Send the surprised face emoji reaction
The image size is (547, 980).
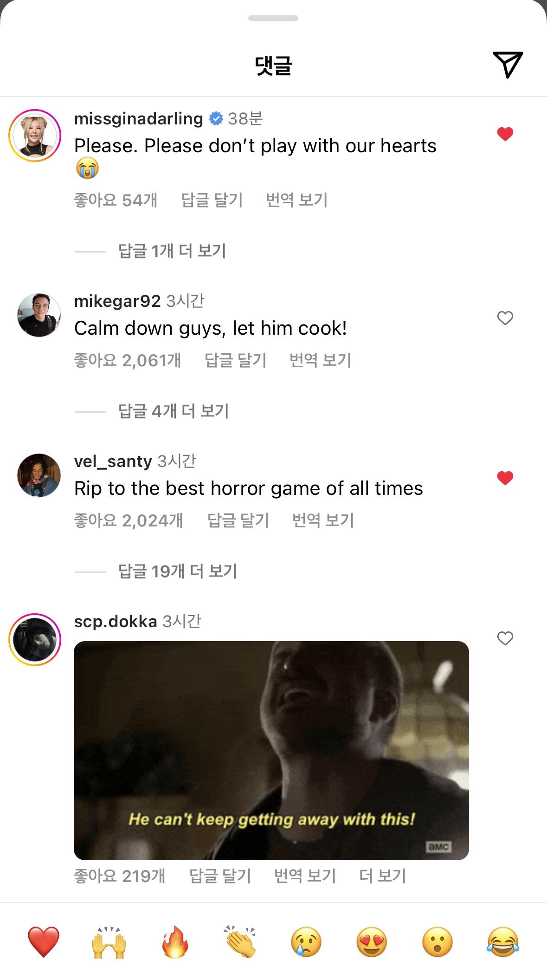tap(438, 942)
